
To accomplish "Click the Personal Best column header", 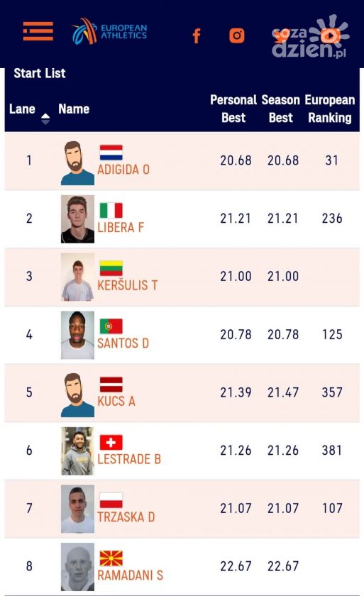I will tap(233, 109).
